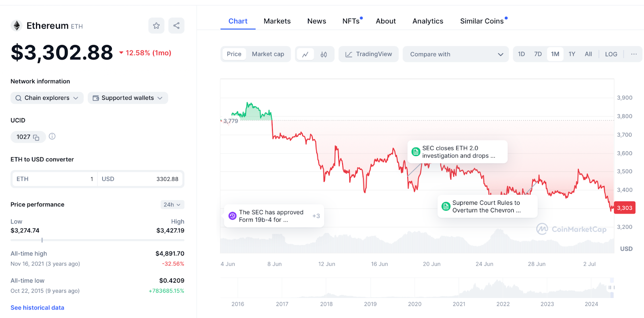Select the Price toggle
Viewport: 644px width, 318px height.
click(x=234, y=54)
